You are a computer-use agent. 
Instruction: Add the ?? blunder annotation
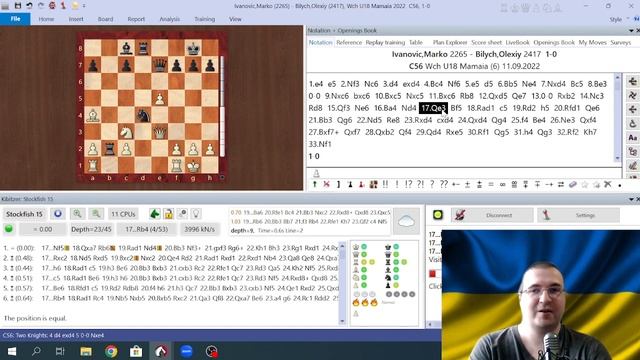coord(444,184)
